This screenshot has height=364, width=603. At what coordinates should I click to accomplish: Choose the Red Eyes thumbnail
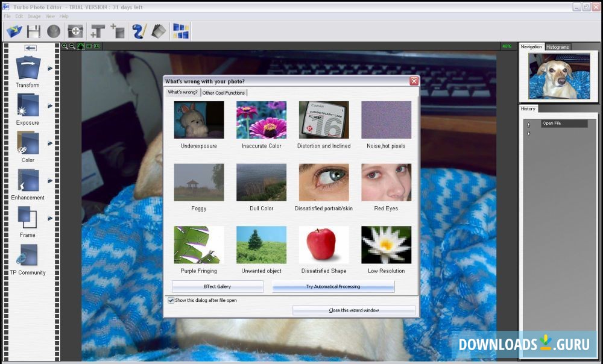pos(386,182)
